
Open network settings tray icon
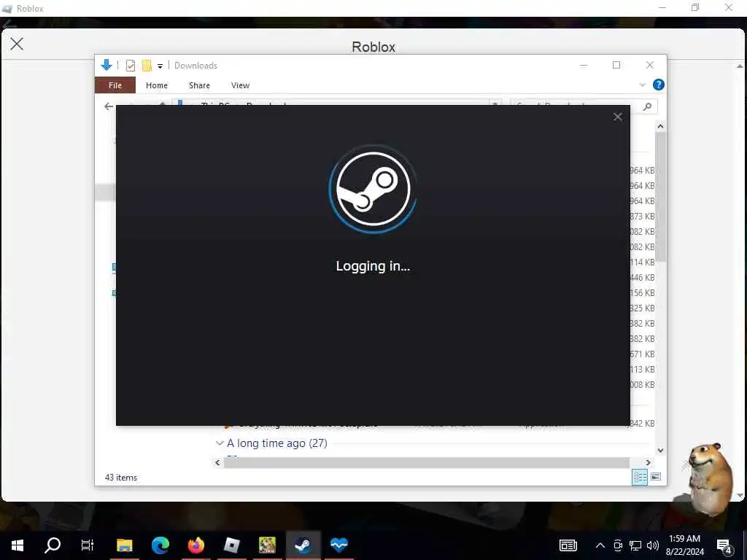point(635,545)
